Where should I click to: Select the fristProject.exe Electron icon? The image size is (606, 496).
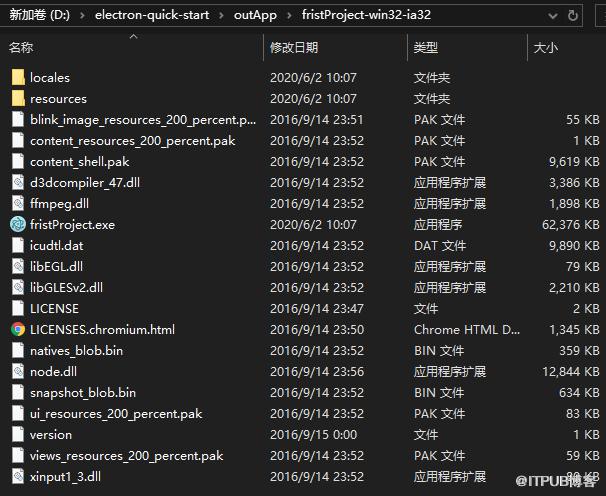pos(18,225)
